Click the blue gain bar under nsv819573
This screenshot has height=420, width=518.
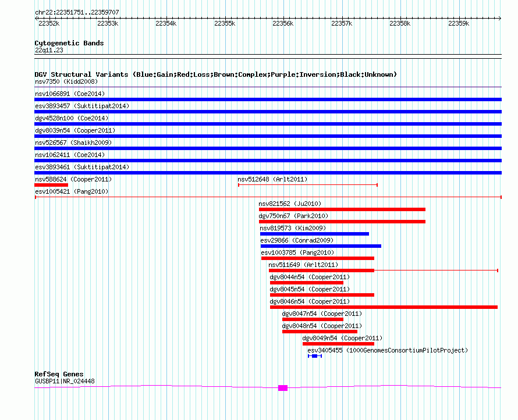pyautogui.click(x=314, y=234)
